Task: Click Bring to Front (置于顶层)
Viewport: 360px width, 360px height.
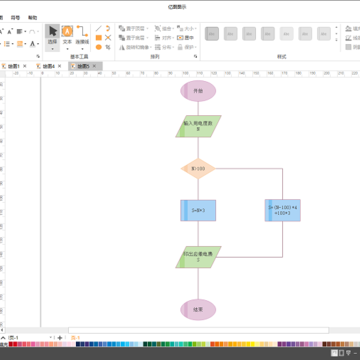Action: point(133,29)
